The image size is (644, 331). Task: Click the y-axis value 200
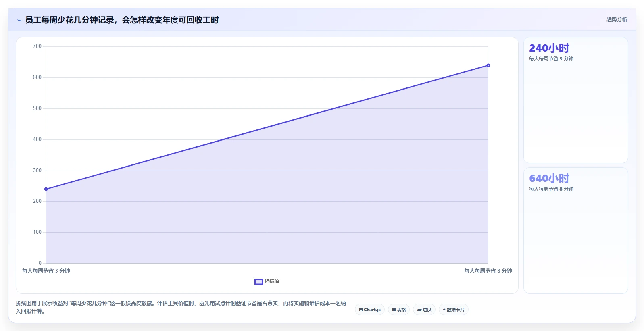click(x=37, y=201)
